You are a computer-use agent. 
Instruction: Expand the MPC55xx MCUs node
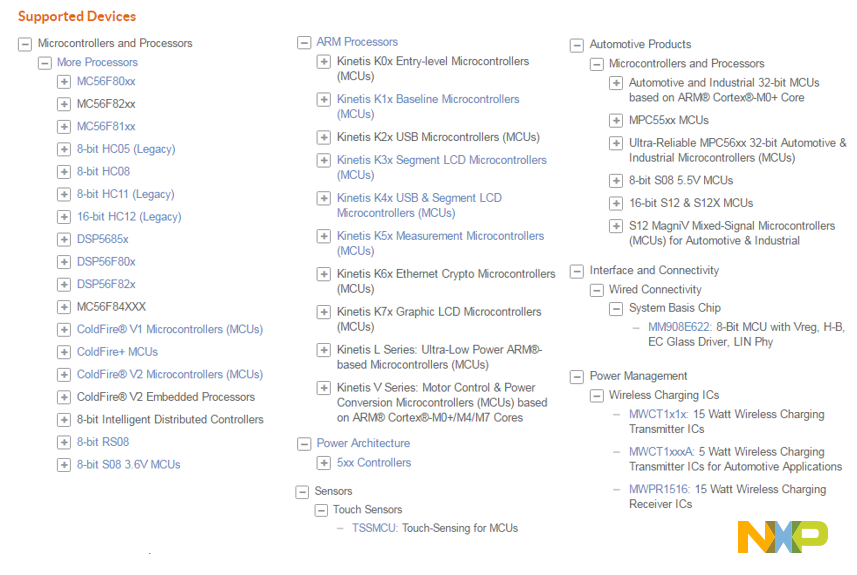pyautogui.click(x=616, y=121)
